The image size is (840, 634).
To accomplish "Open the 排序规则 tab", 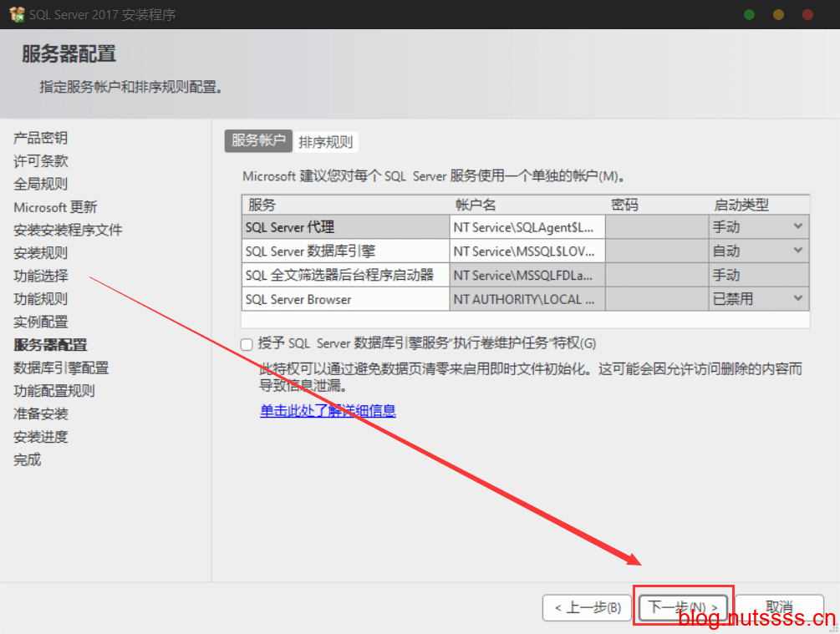I will click(x=326, y=142).
